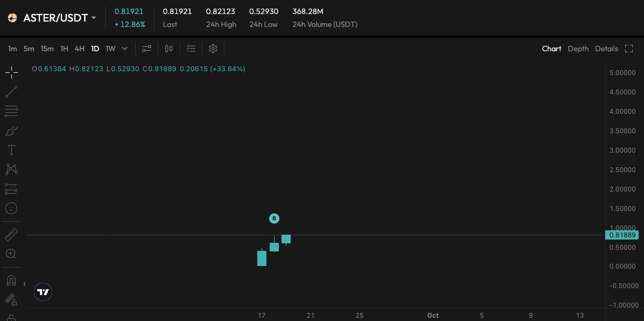The height and width of the screenshot is (321, 644).
Task: Switch to 1H timeframe
Action: point(64,49)
